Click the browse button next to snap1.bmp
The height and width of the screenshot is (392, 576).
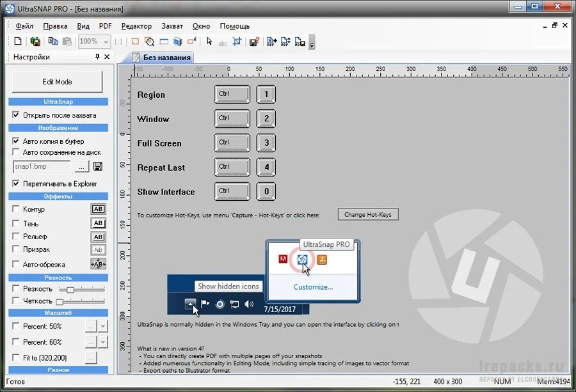point(81,167)
